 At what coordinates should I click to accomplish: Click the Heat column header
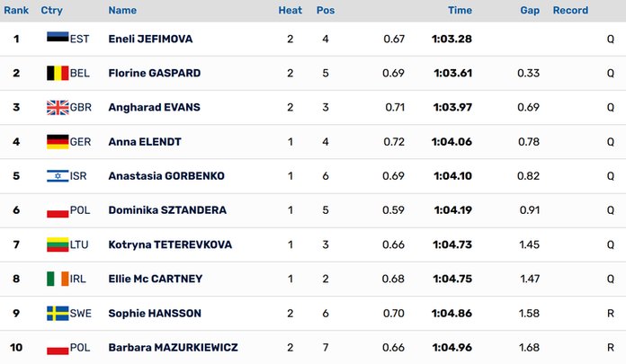pos(290,11)
